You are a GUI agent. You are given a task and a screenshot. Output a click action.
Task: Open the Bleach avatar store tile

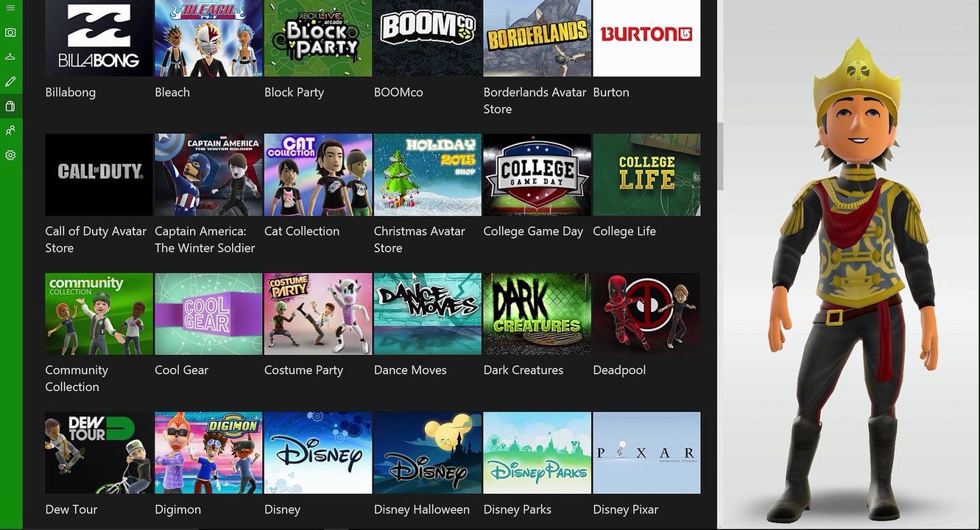coord(208,38)
